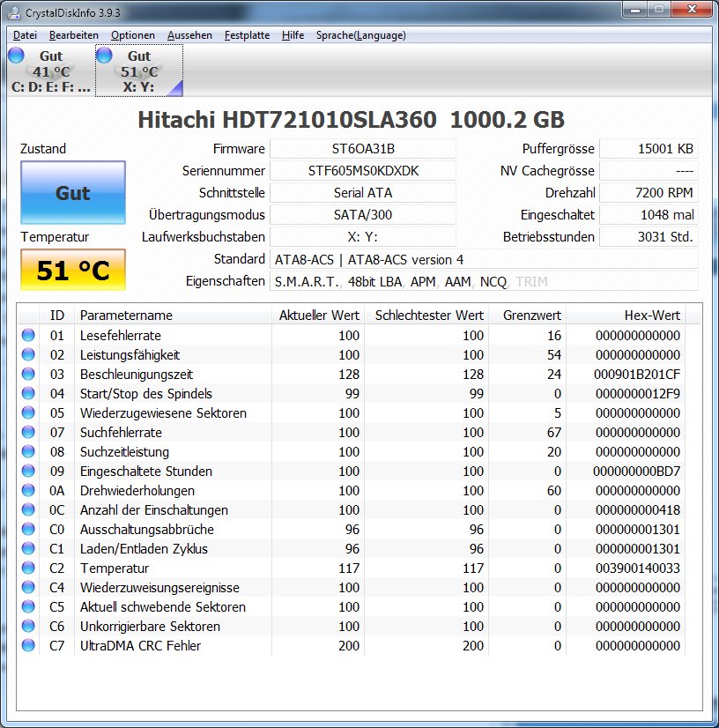Click the status orb for Laden/Entladen Zyklus
The height and width of the screenshot is (728, 719).
click(28, 548)
